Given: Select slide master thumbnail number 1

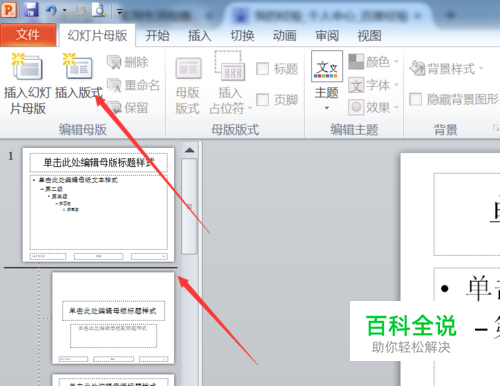Looking at the screenshot, I should click(x=98, y=205).
